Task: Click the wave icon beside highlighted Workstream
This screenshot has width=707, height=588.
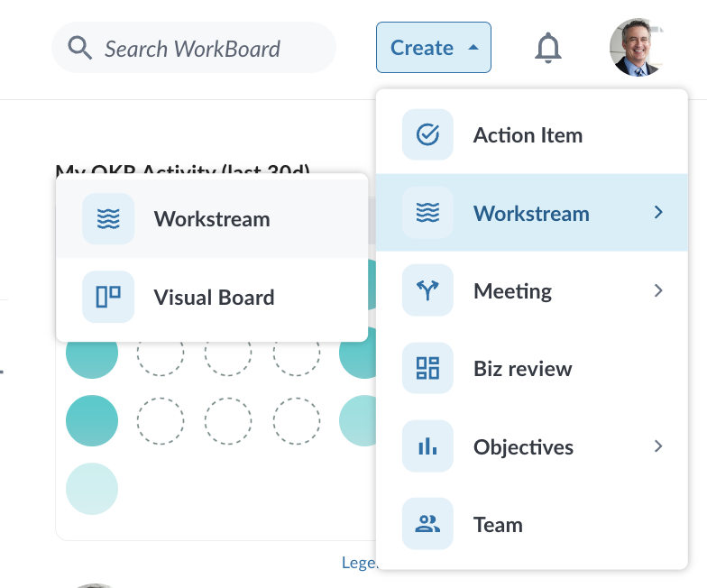Action: tap(427, 213)
